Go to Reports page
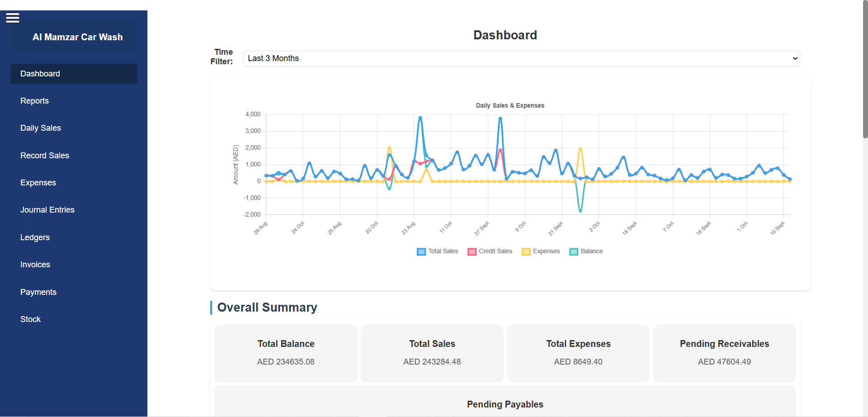This screenshot has width=868, height=417. 34,101
